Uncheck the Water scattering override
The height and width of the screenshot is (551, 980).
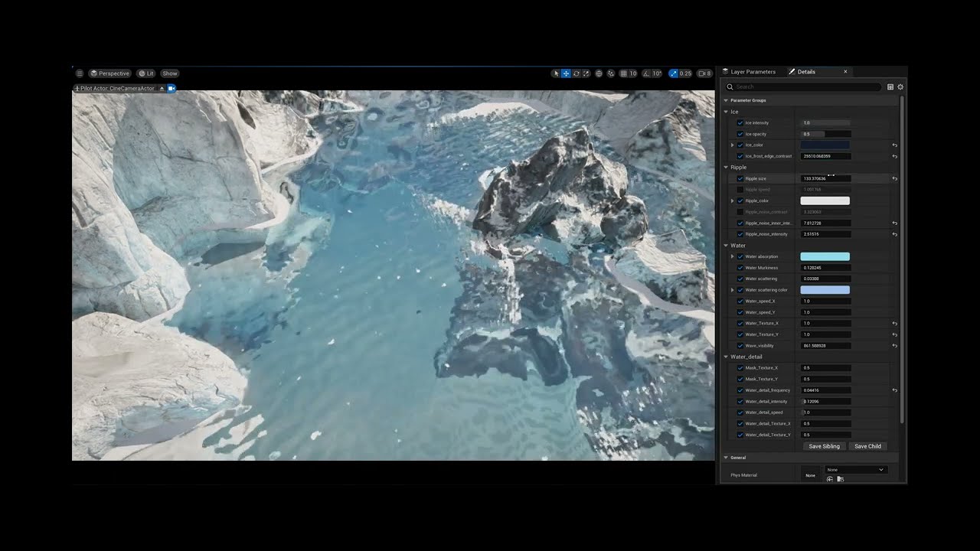click(x=740, y=279)
